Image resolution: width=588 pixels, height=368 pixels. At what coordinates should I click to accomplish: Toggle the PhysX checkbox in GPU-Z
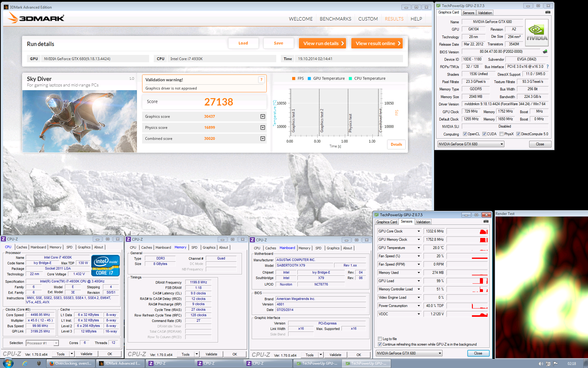coord(501,134)
